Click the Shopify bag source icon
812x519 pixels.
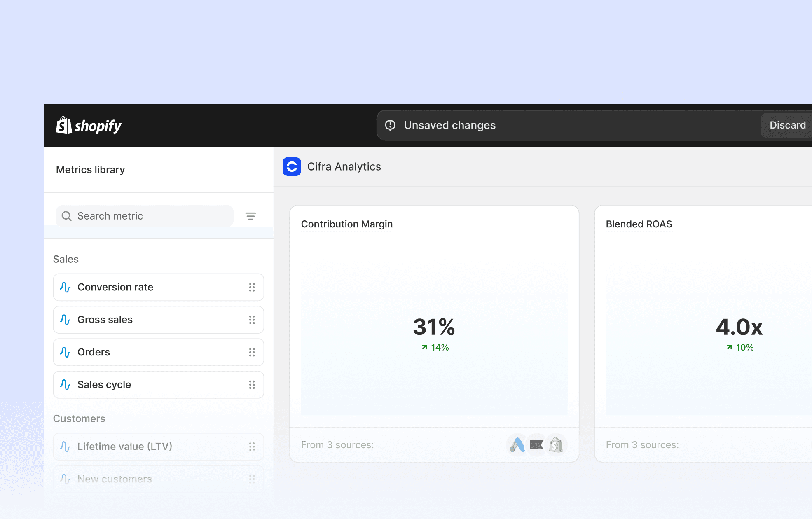[x=556, y=445]
